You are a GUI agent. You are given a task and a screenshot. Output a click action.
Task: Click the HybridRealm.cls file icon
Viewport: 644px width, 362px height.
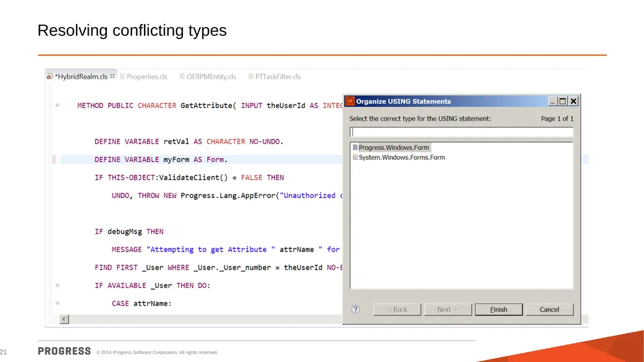coord(50,76)
